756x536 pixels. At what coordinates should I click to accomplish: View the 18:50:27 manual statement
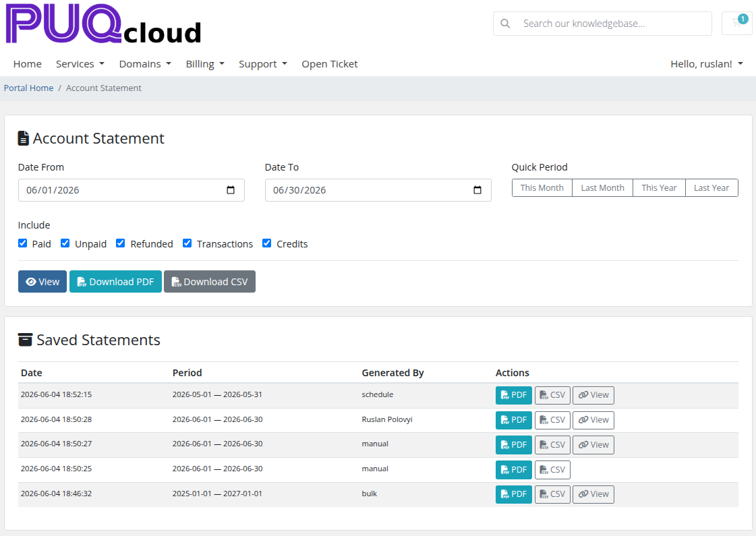[x=593, y=445]
